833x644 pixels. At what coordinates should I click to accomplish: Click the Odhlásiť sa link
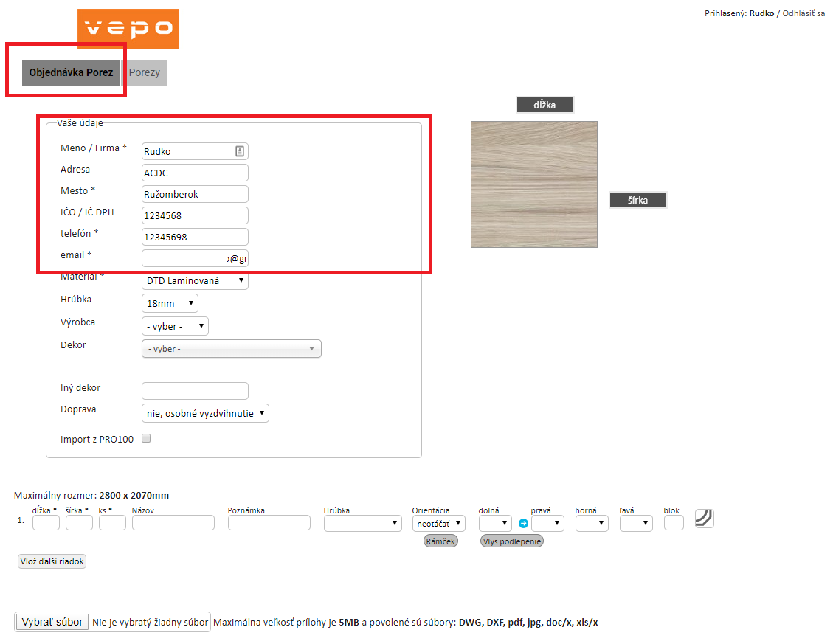click(x=803, y=13)
